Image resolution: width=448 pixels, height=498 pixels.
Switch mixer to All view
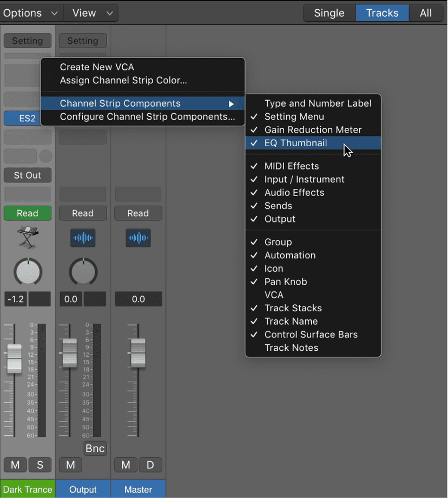pyautogui.click(x=426, y=13)
